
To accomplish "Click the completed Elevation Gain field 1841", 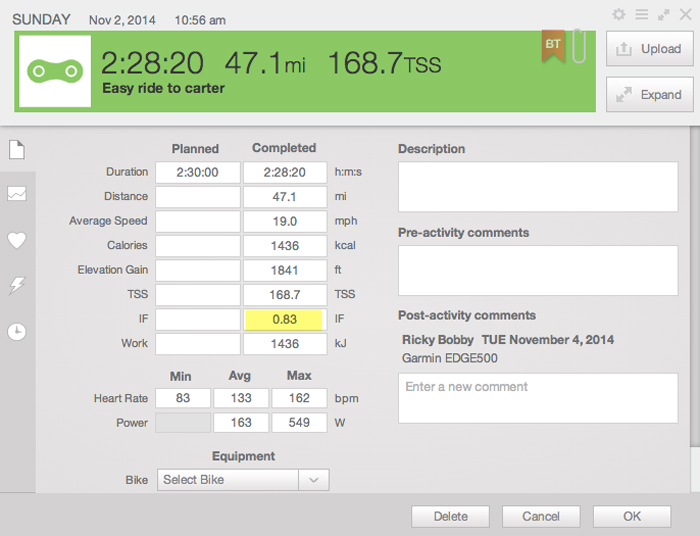I will coord(285,270).
